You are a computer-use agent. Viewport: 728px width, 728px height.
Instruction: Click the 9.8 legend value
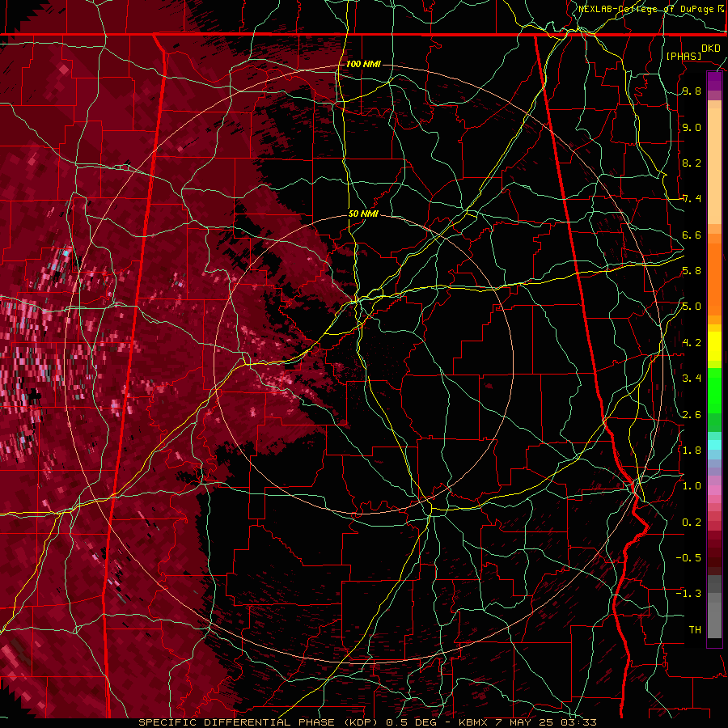[x=692, y=91]
